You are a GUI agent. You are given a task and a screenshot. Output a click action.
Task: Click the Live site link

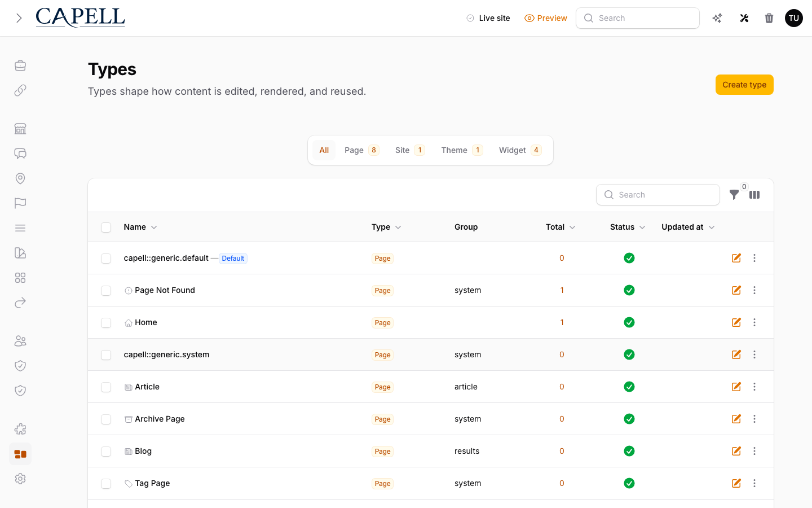488,18
